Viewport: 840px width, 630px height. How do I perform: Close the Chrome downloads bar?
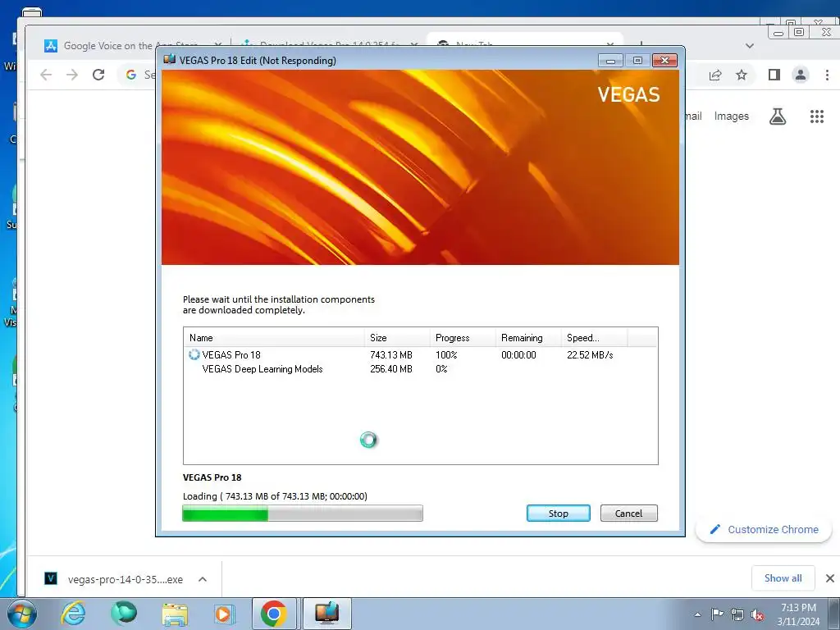pyautogui.click(x=830, y=578)
